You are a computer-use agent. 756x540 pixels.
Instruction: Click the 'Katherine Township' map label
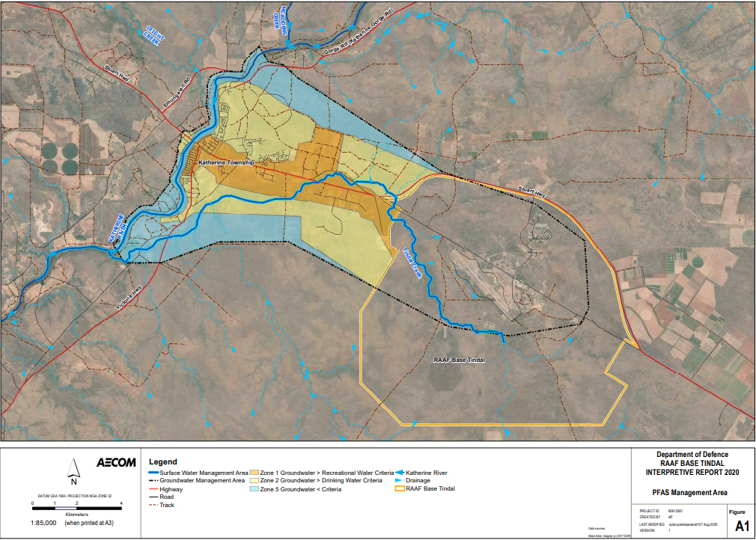point(226,163)
